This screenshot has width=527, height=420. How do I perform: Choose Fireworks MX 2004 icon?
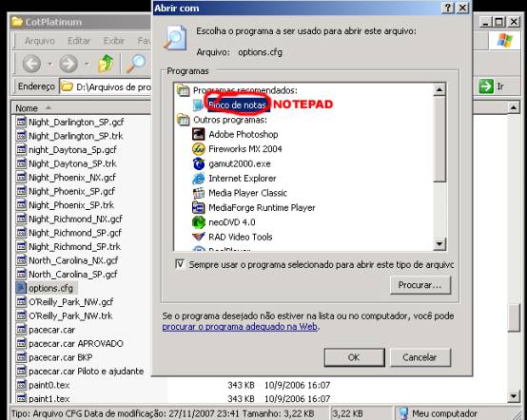[198, 149]
